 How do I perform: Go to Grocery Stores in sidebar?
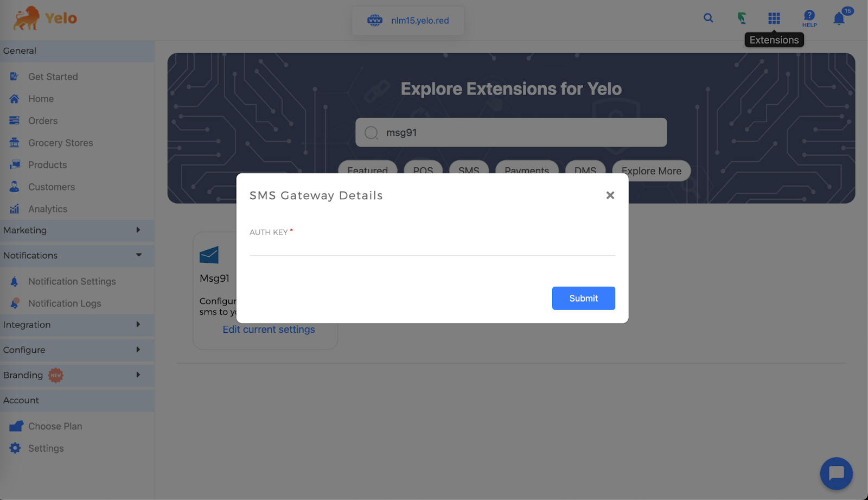(60, 143)
